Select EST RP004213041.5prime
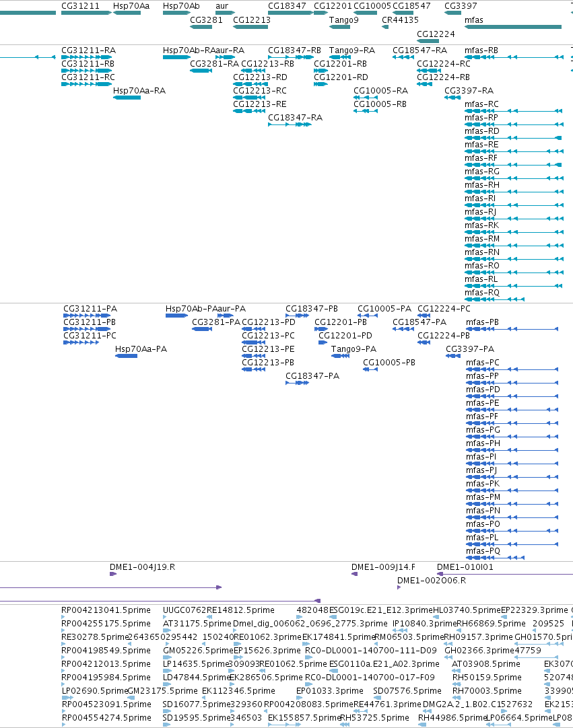The height and width of the screenshot is (728, 573). [x=106, y=610]
